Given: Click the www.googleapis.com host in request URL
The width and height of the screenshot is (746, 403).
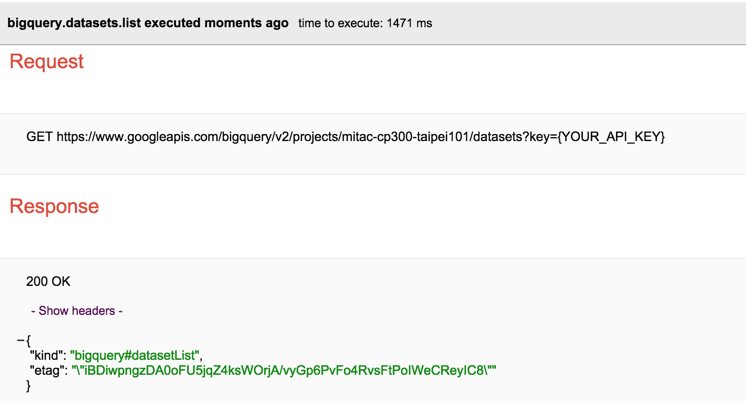Looking at the screenshot, I should coord(152,137).
